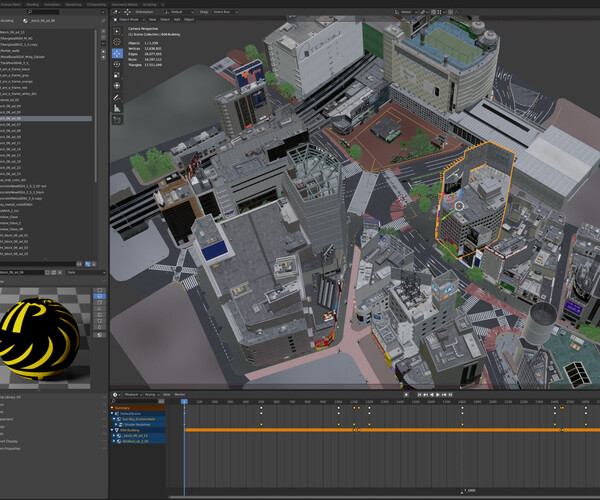The height and width of the screenshot is (500, 600).
Task: Jump to timeline end frame
Action: pyautogui.click(x=450, y=394)
